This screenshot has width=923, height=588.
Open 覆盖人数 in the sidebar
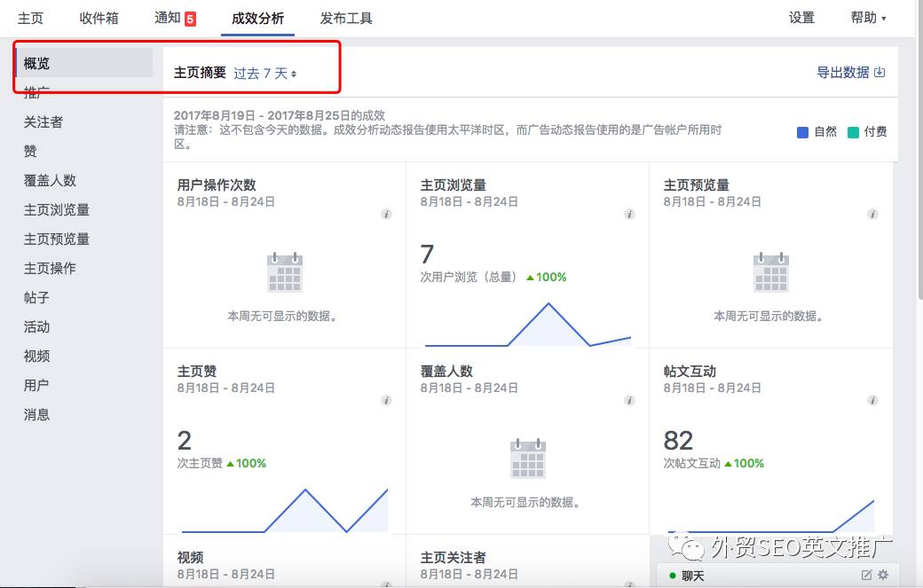click(x=50, y=181)
